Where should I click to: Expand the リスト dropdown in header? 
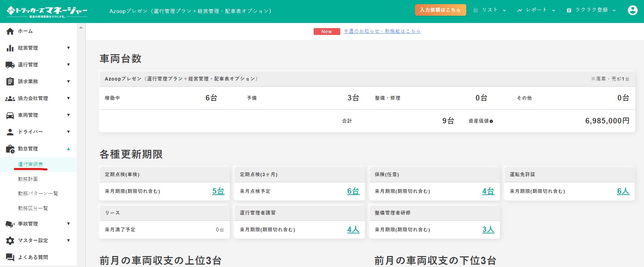click(x=490, y=10)
